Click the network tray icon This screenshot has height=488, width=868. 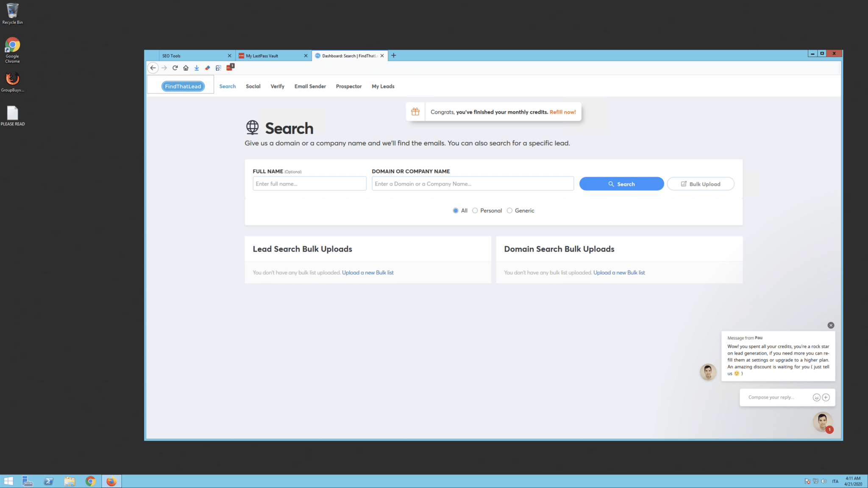(815, 481)
